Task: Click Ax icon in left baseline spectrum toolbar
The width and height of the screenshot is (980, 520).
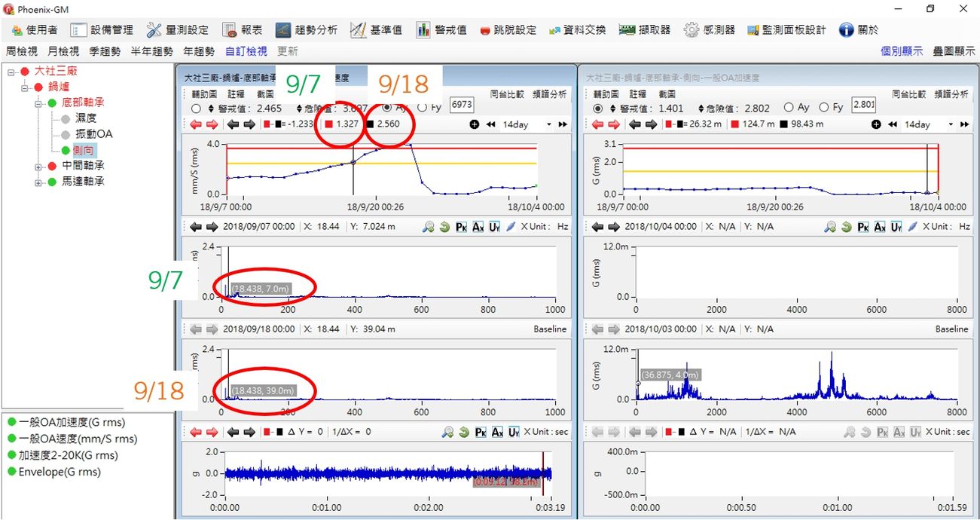Action: (478, 433)
